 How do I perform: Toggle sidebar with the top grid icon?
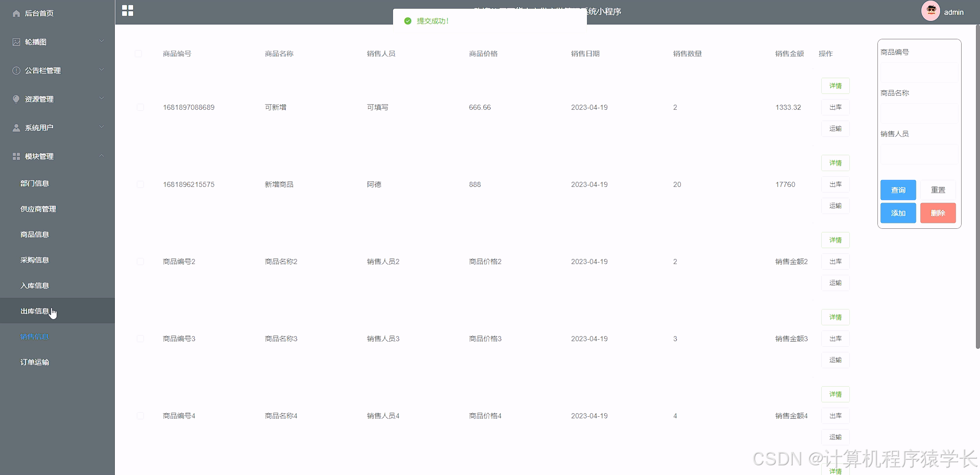tap(128, 11)
